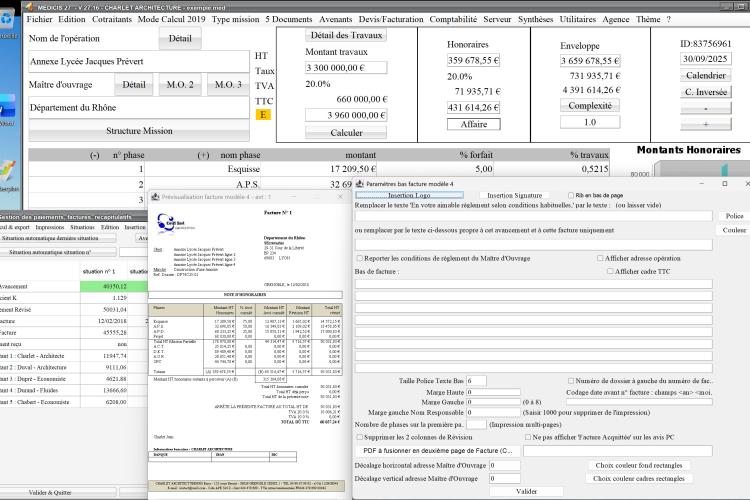The width and height of the screenshot is (750, 500).
Task: Open the Type mission menu
Action: (x=235, y=20)
